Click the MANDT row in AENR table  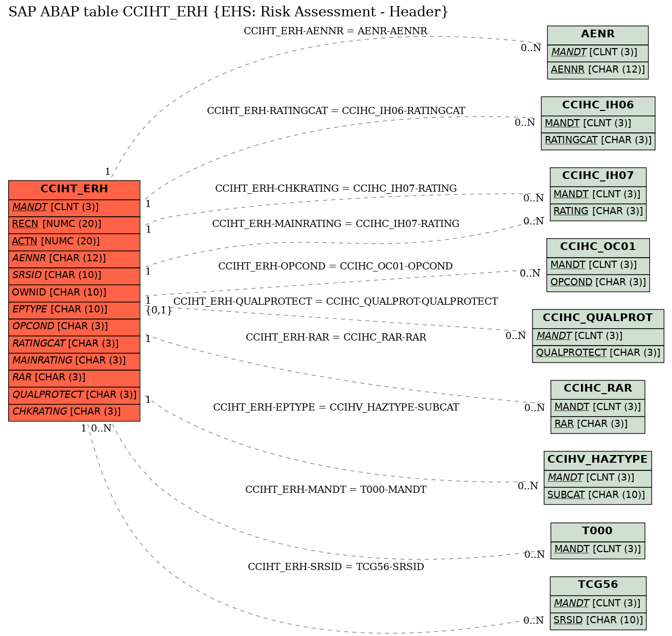598,53
